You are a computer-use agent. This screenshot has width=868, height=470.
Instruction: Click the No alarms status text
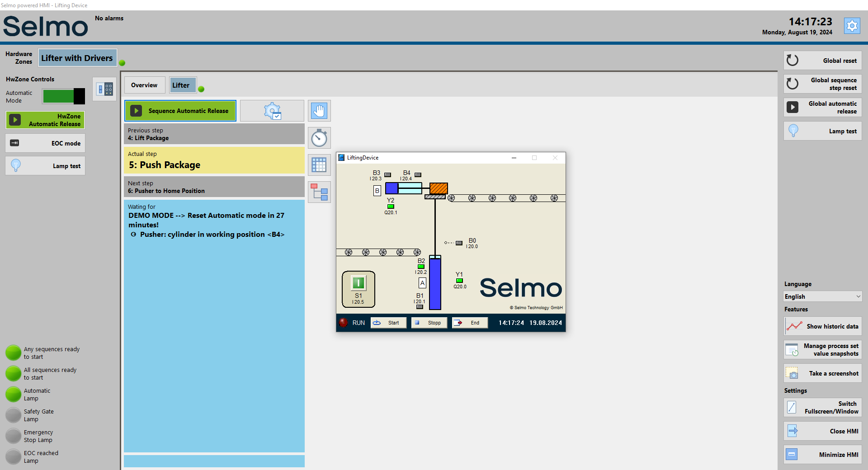pyautogui.click(x=109, y=18)
